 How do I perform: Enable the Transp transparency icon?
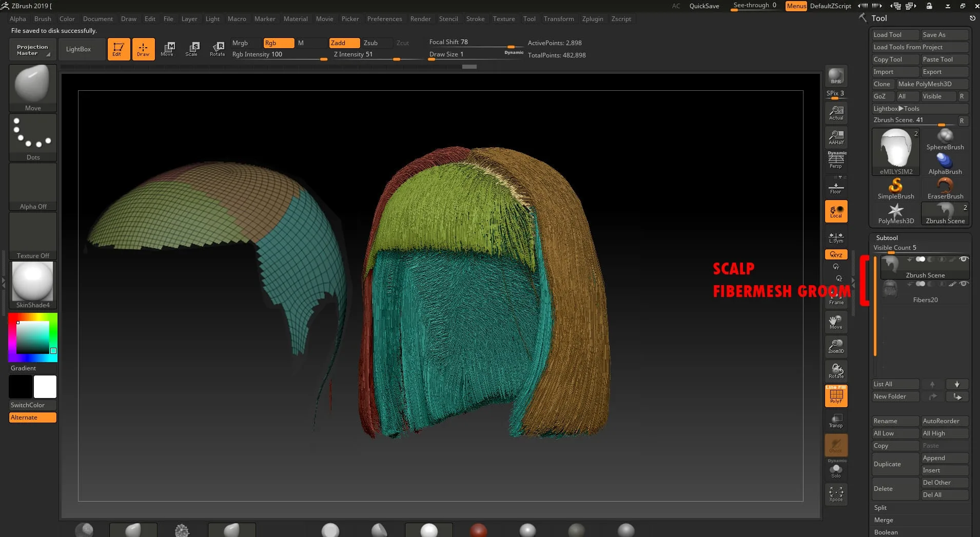click(x=835, y=421)
